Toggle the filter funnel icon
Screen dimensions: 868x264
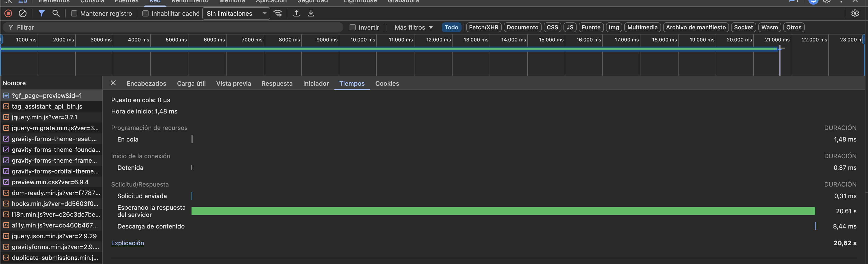(41, 13)
